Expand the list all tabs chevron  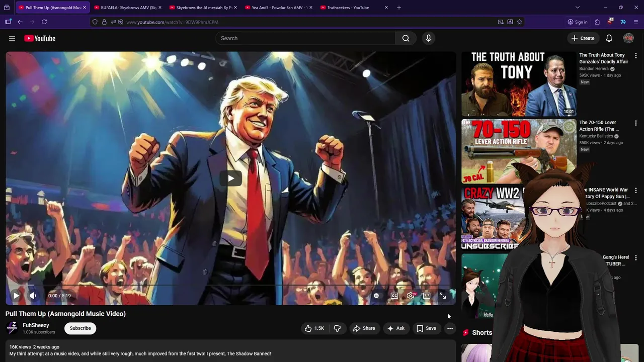point(578,8)
